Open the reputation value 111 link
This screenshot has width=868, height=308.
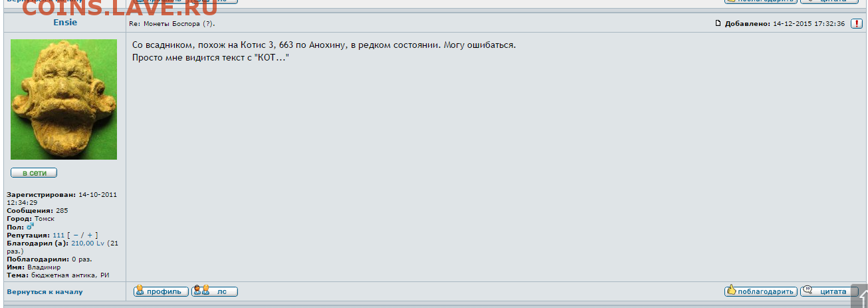(x=58, y=235)
